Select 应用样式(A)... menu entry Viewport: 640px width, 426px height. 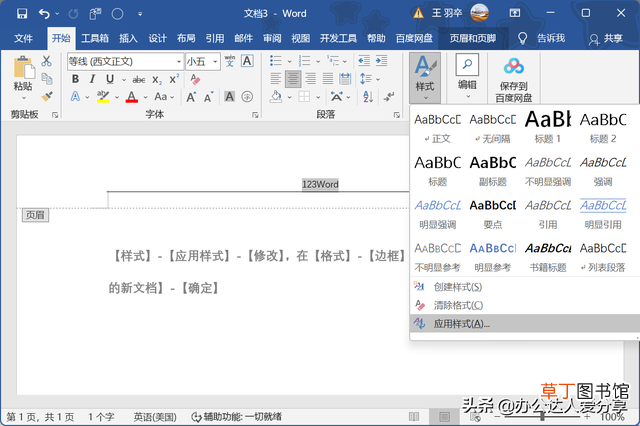coord(525,324)
